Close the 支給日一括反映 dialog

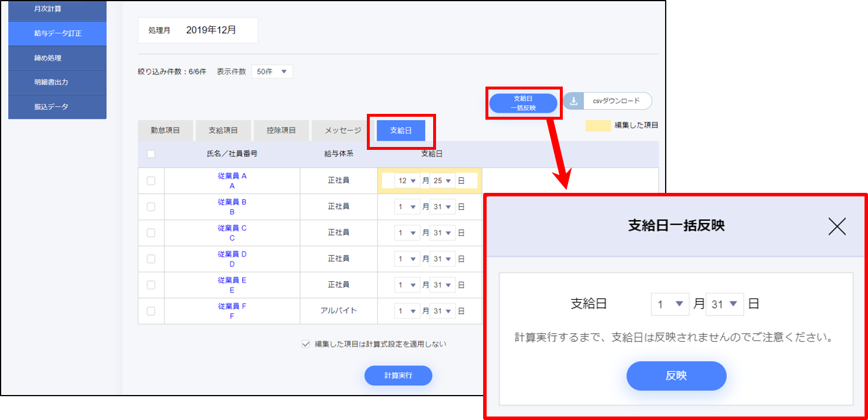[837, 226]
